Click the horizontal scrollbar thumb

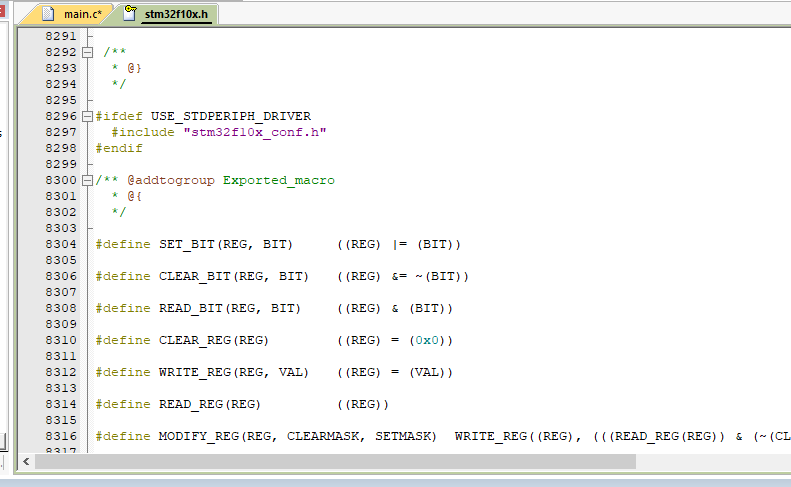pyautogui.click(x=335, y=461)
